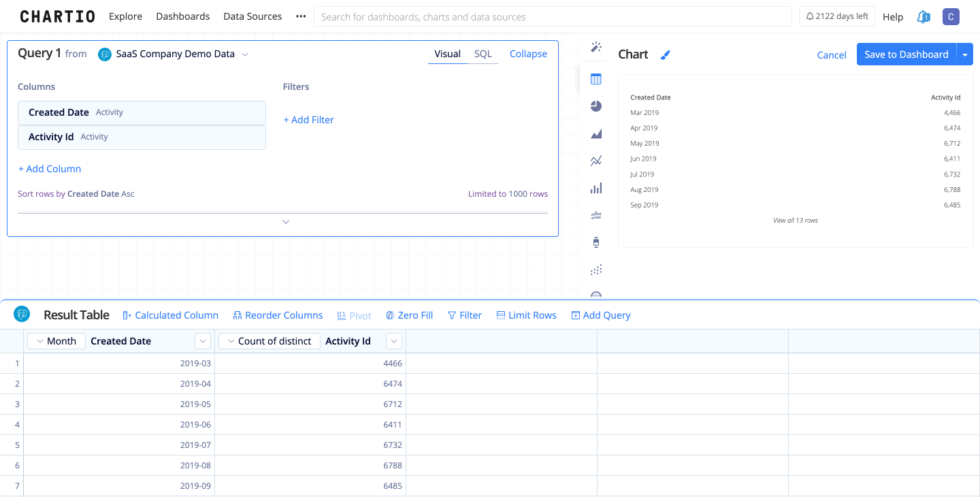This screenshot has width=980, height=497.
Task: Click the 2019-07 cell
Action: tap(119, 445)
